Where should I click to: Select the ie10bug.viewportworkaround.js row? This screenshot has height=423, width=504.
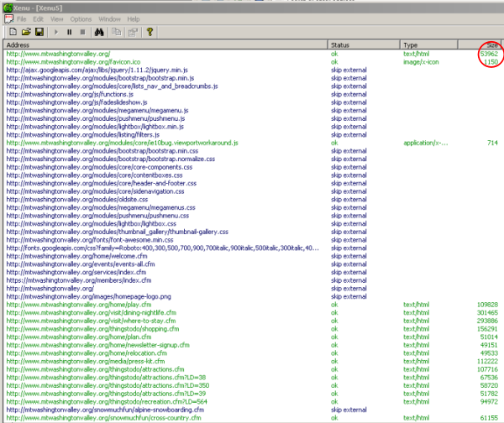coord(252,143)
